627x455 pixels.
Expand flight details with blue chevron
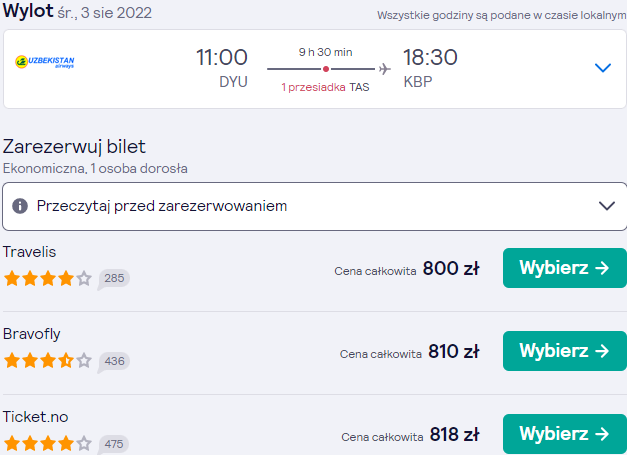coord(603,68)
